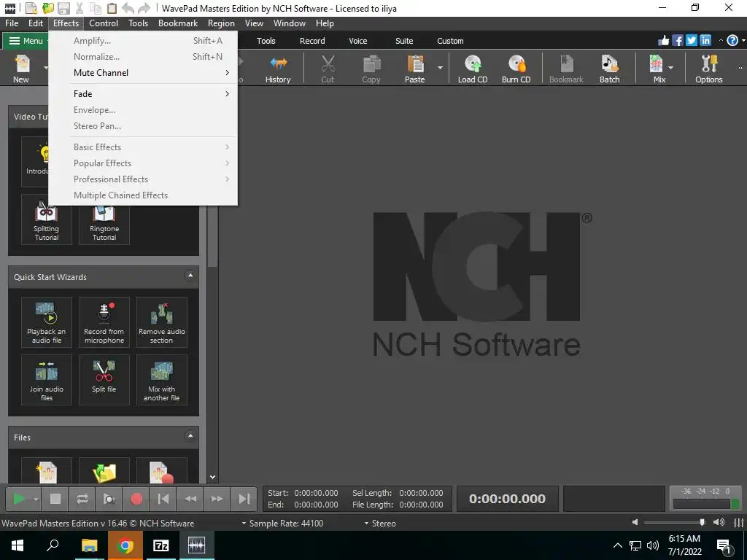Toggle loop playback mode
This screenshot has width=747, height=560.
[x=82, y=499]
